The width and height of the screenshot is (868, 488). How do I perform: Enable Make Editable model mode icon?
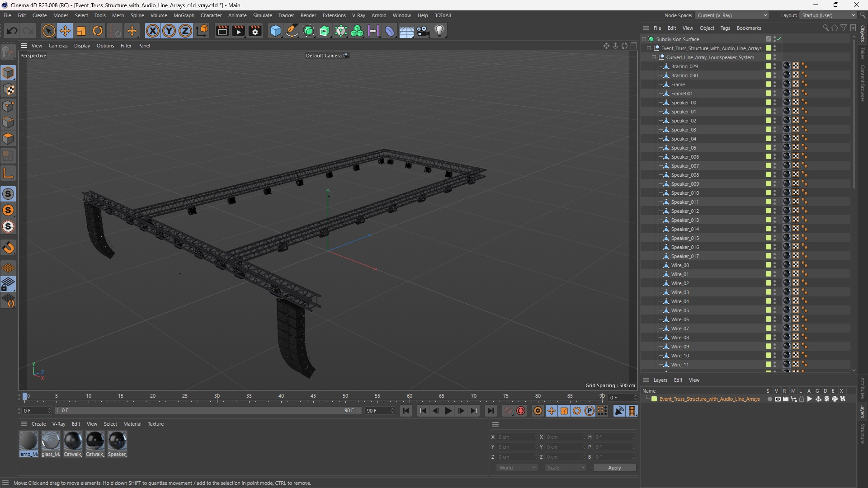point(8,52)
